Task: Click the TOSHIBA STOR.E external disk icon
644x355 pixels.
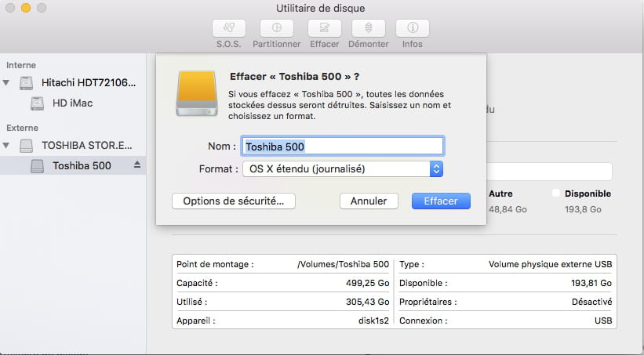Action: (27, 145)
